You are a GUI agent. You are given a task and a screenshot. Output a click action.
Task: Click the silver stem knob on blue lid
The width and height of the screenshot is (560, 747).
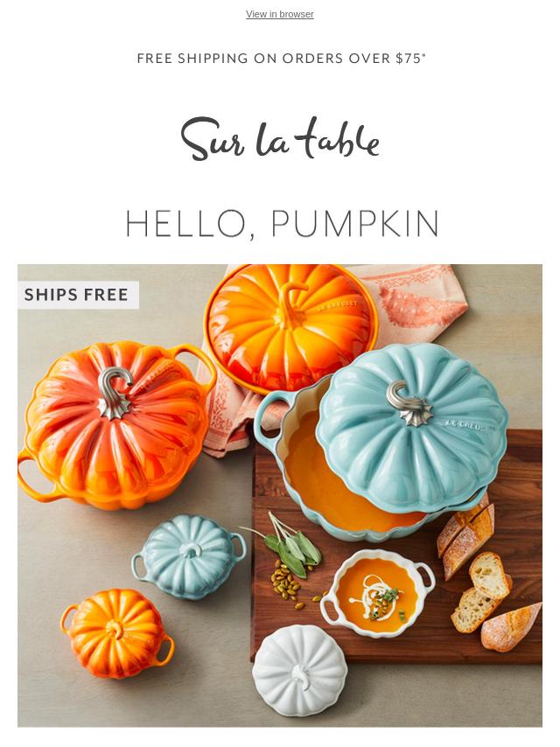pyautogui.click(x=409, y=402)
